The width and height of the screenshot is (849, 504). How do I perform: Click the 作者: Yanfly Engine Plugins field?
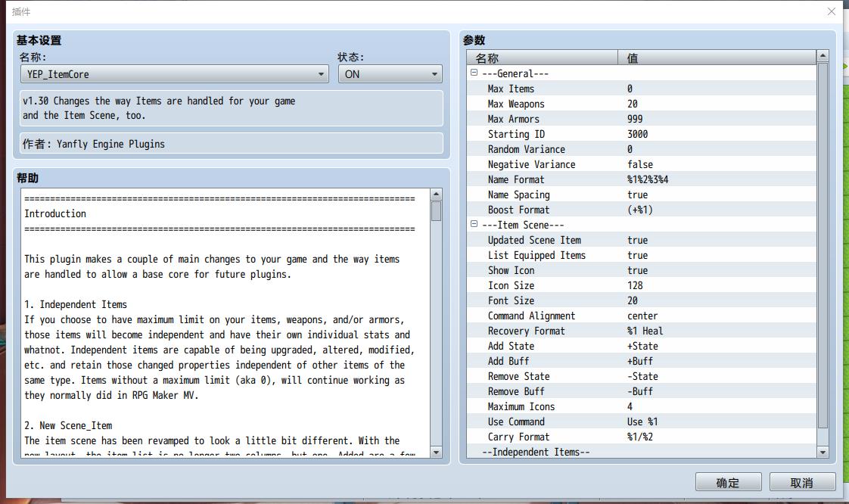[232, 144]
